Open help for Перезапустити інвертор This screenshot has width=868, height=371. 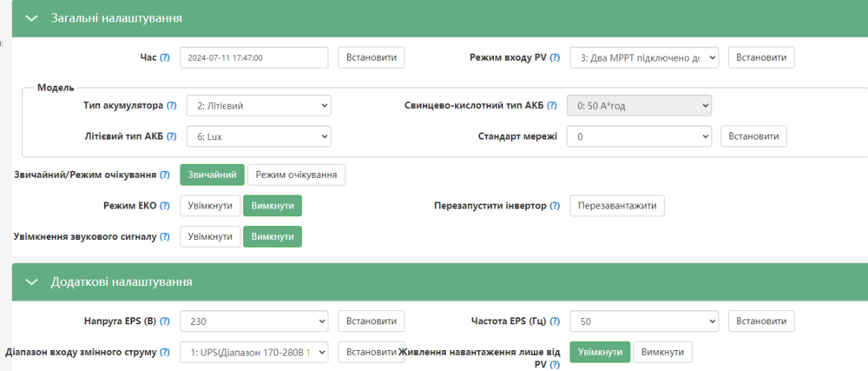(x=555, y=205)
